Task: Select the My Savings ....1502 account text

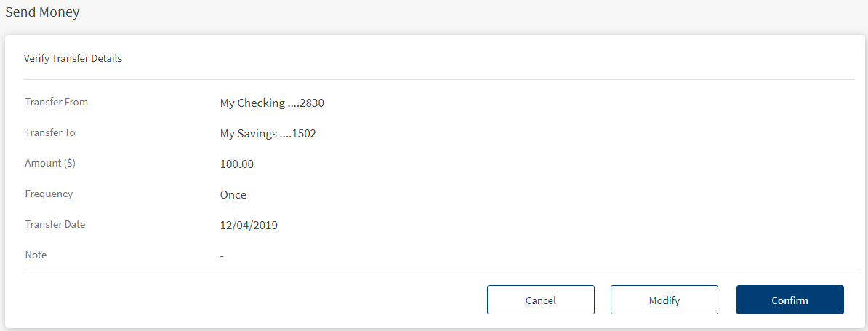Action: [268, 134]
